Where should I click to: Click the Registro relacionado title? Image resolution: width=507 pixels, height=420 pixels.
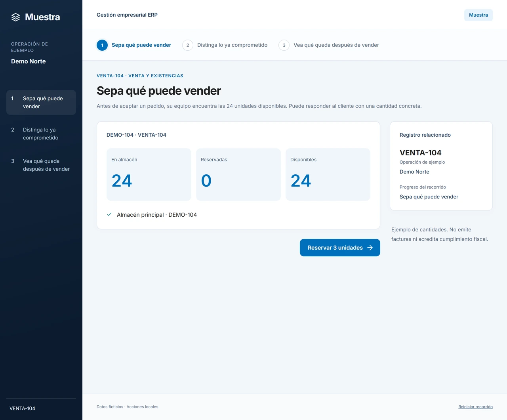(x=425, y=135)
